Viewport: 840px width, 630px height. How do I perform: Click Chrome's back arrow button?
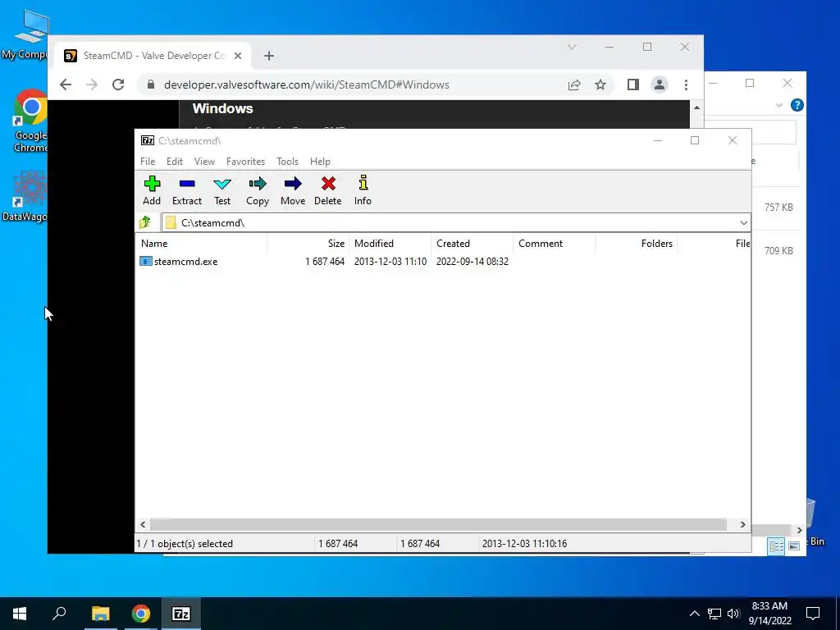pos(66,84)
